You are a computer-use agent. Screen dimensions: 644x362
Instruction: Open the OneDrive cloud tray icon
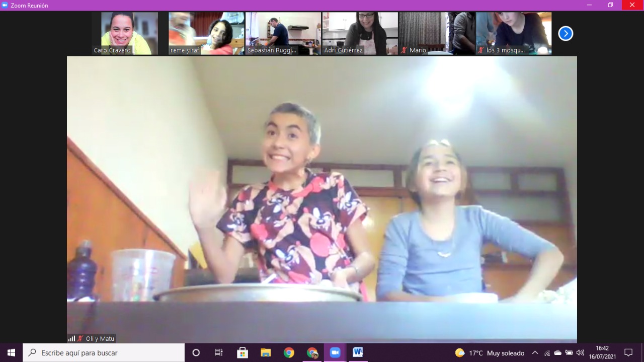click(558, 353)
